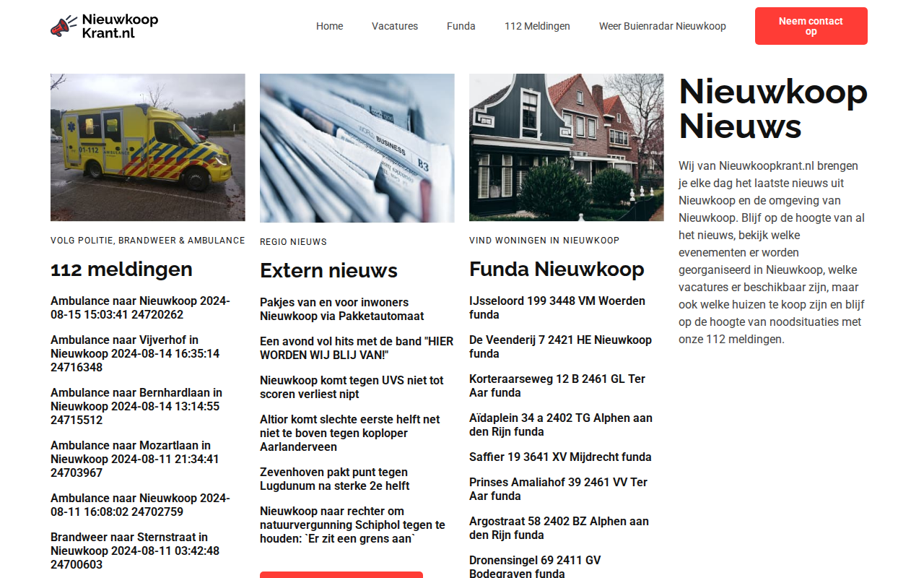The width and height of the screenshot is (924, 578).
Task: Open the Funda Nieuwkoop heading
Action: pos(557,269)
